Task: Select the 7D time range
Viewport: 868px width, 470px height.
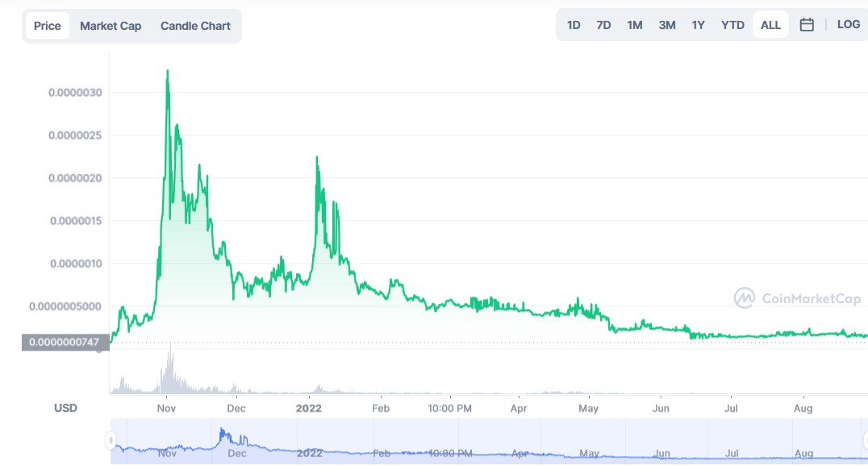Action: click(603, 24)
